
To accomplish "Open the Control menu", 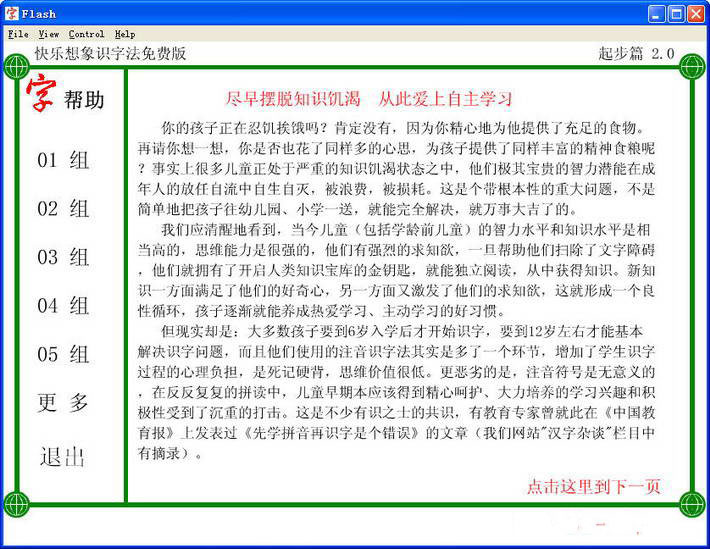I will coord(86,34).
